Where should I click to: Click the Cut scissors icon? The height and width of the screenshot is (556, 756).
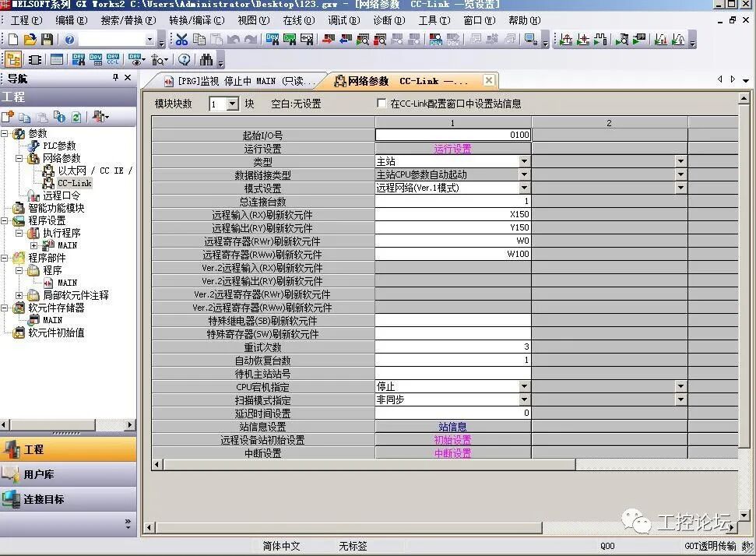click(181, 40)
